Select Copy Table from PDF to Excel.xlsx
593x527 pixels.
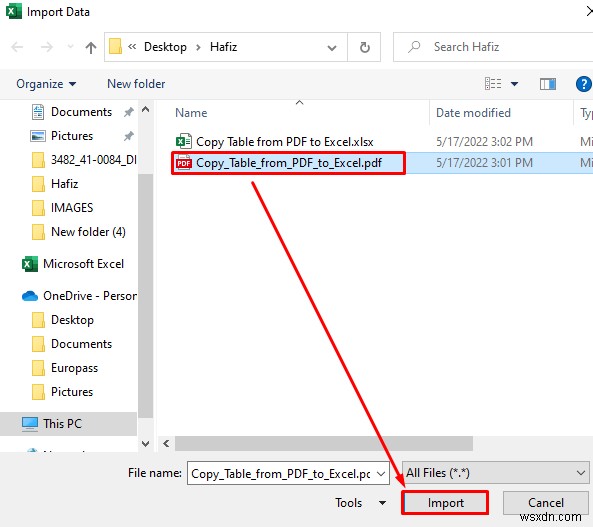[x=284, y=142]
